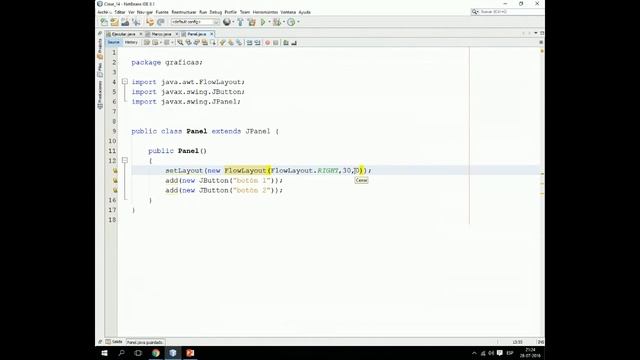The height and width of the screenshot is (360, 640).
Task: Switch to the Ejecutar.java tab
Action: tap(123, 34)
